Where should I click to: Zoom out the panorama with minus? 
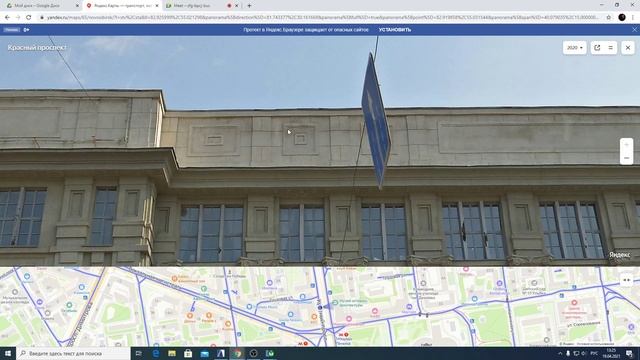pos(627,158)
